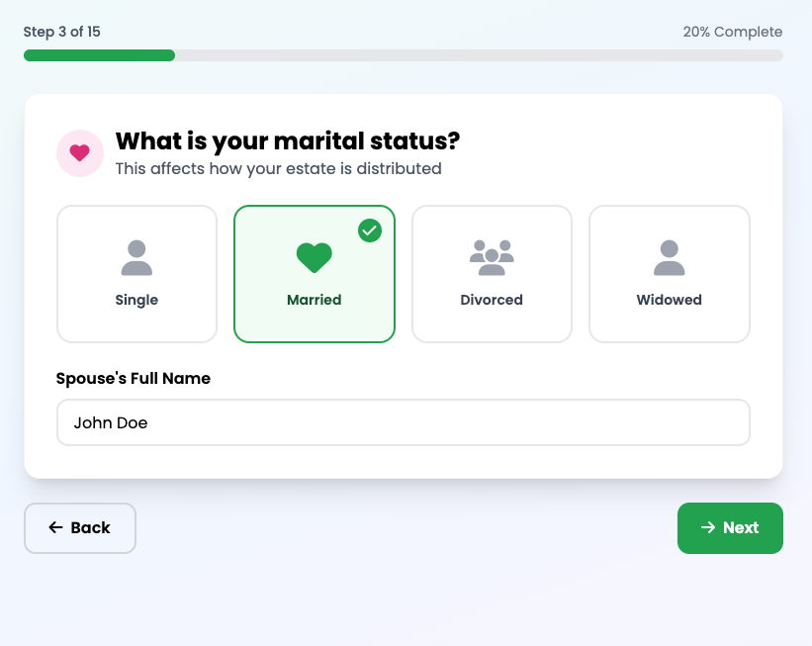Select the Married status label

click(315, 300)
